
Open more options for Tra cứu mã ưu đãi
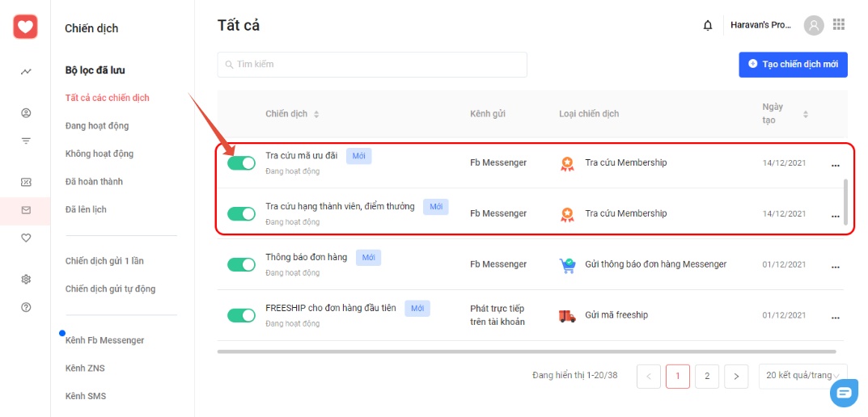point(836,166)
